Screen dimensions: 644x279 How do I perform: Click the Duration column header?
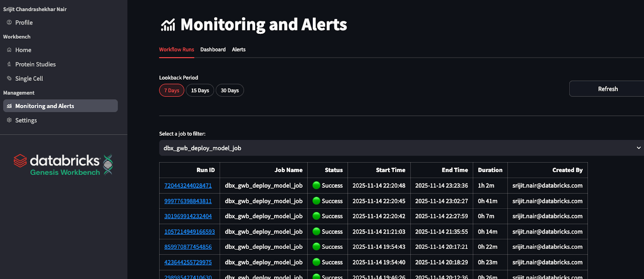pos(490,170)
